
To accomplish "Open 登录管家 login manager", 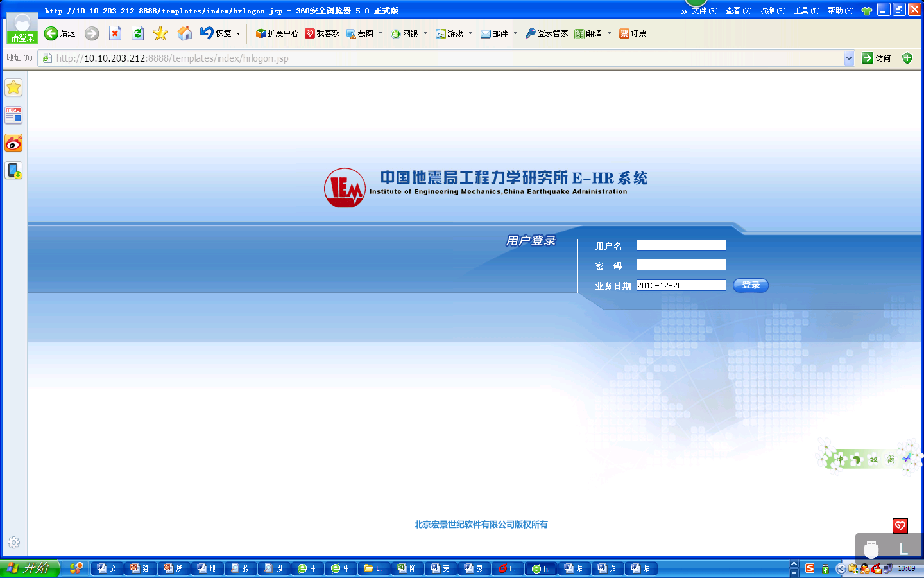I will click(x=547, y=33).
